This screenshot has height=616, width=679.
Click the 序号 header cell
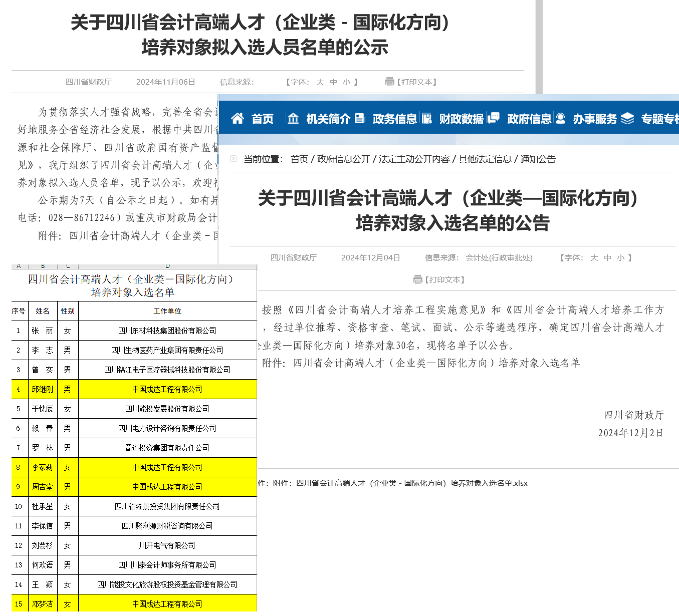tap(19, 311)
